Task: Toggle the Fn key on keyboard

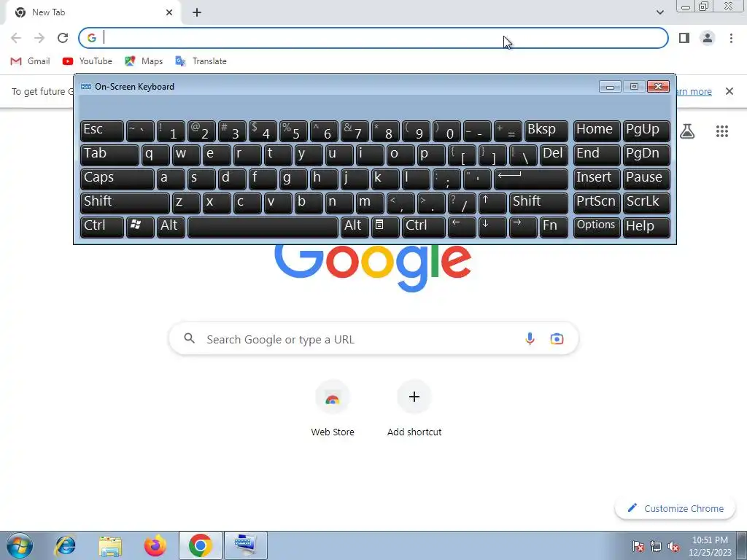Action: point(554,227)
